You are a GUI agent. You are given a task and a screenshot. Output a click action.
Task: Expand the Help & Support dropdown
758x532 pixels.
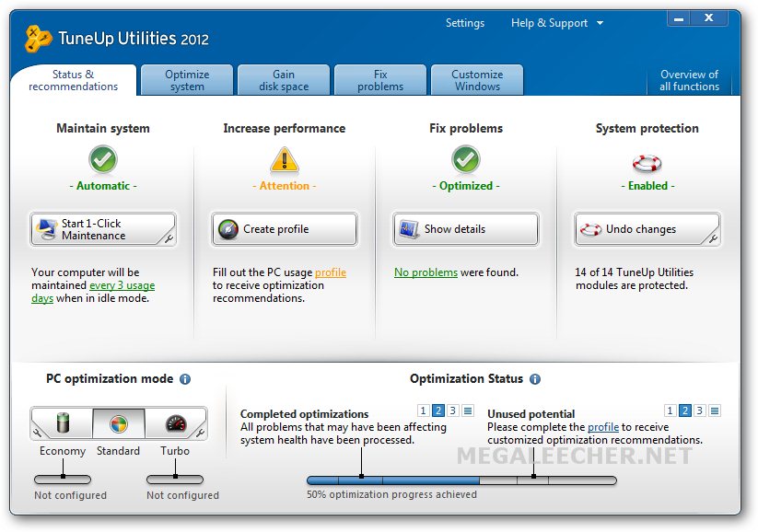pyautogui.click(x=557, y=23)
